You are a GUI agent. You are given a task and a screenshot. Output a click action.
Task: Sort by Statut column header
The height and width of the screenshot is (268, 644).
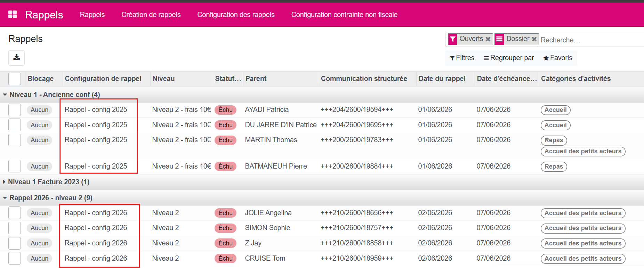point(228,79)
